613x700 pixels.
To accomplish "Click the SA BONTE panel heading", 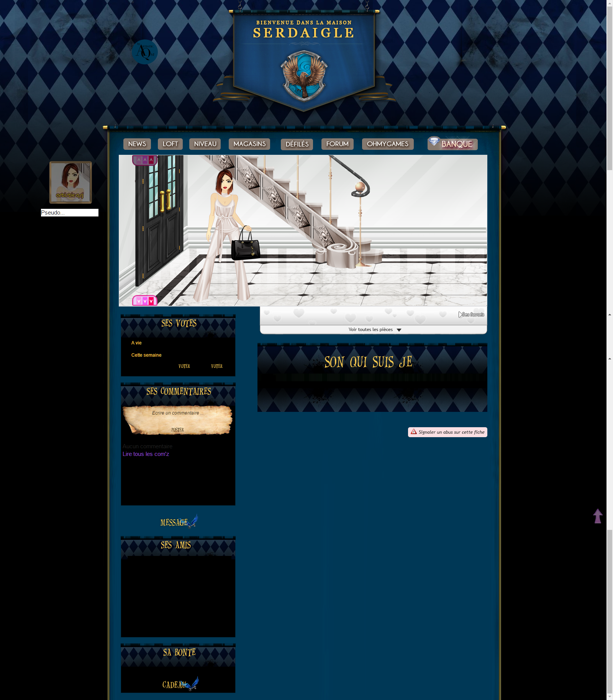I will (x=179, y=652).
